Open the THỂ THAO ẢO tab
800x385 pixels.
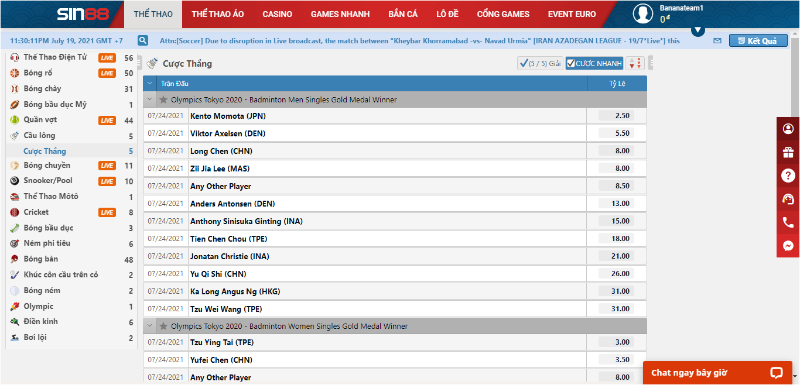tap(218, 14)
